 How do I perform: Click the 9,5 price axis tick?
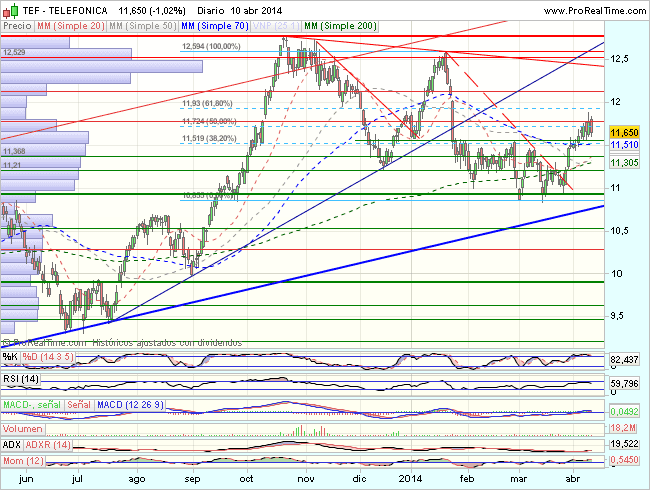(x=618, y=316)
